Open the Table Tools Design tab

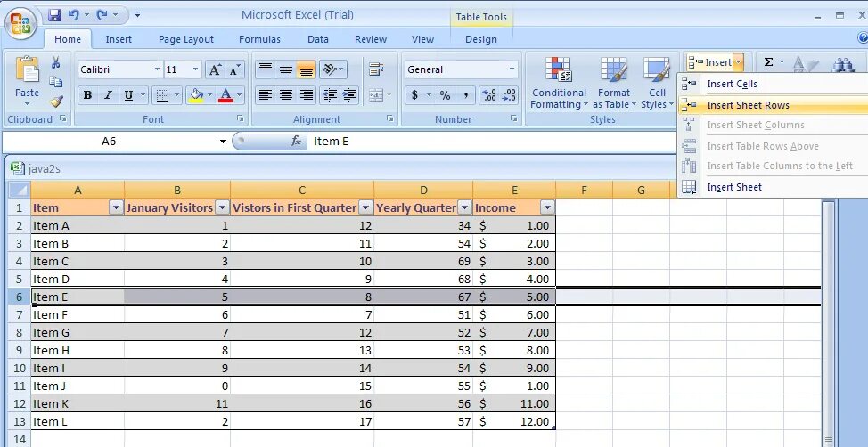[481, 39]
